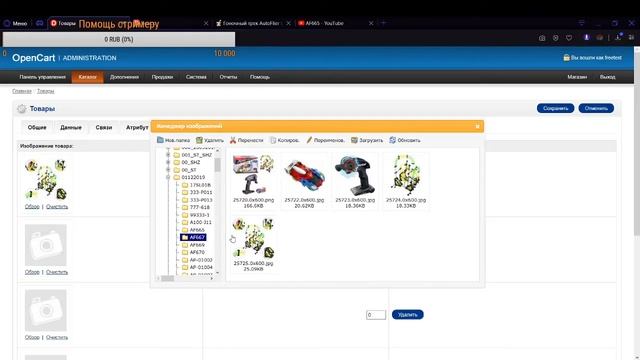
Task: Select the 777-618 folder in tree
Action: [x=196, y=207]
